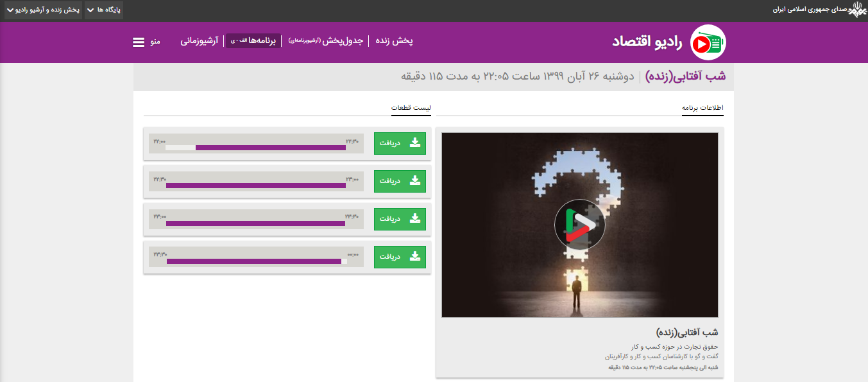Viewport: 868px width, 382px height.
Task: Download the 22:30 to 23:00 segment
Action: tap(400, 181)
